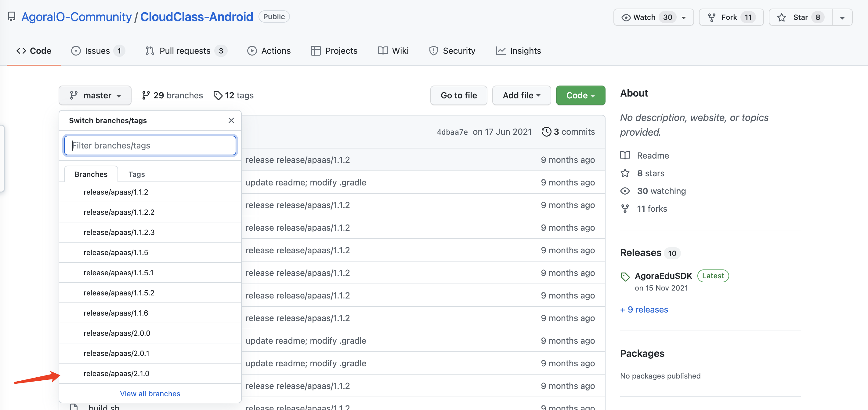Click the Issues tab circle icon
This screenshot has width=868, height=410.
[76, 51]
